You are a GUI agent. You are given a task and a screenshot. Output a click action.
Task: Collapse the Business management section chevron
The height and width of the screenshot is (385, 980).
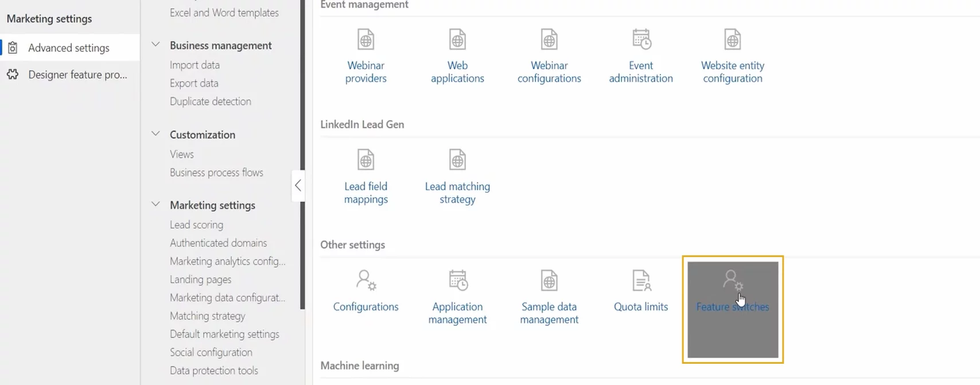click(x=155, y=45)
